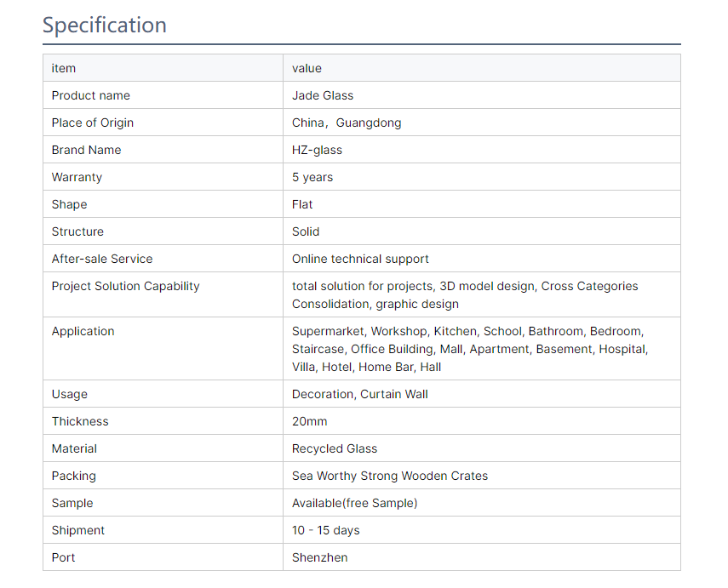Click the Jade Glass value
The height and width of the screenshot is (588, 728).
323,95
